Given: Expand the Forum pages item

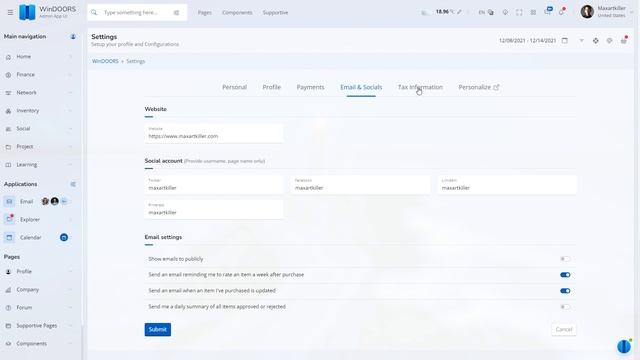Looking at the screenshot, I should tap(40, 307).
